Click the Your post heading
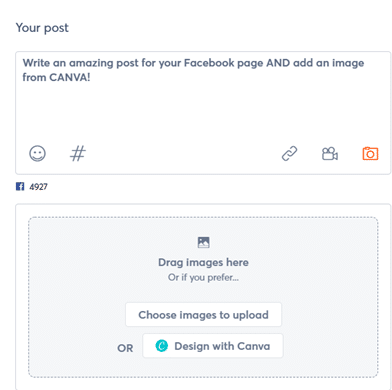 coord(42,28)
